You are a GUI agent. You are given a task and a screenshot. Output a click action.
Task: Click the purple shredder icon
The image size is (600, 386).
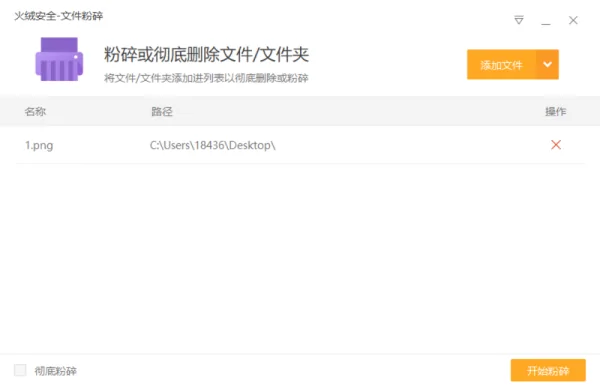(x=59, y=59)
